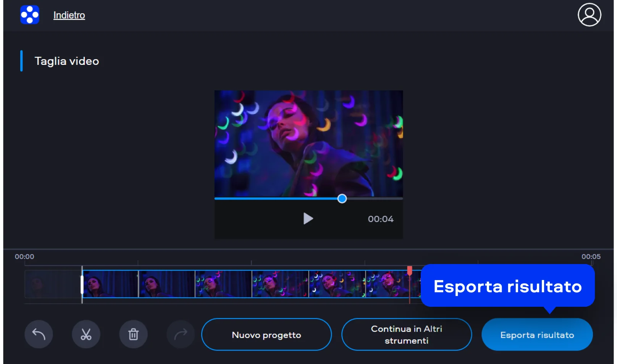617x364 pixels.
Task: Click the first thumbnail of the selected clip
Action: [111, 284]
